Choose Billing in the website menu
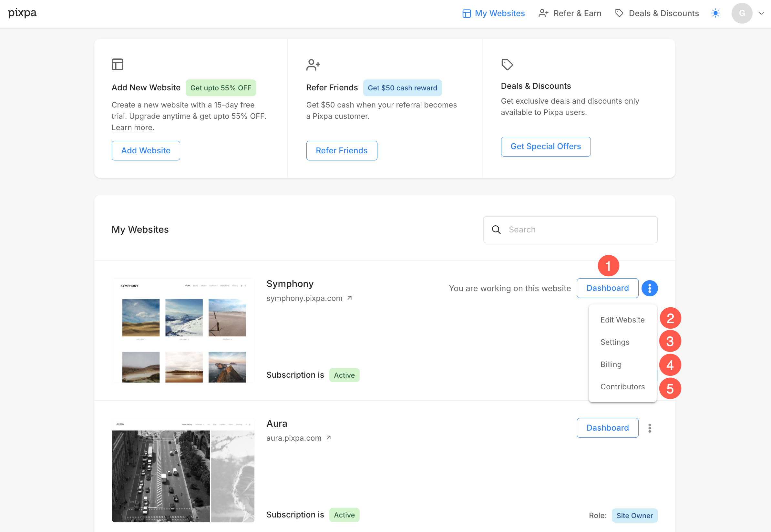Screen dimensions: 771x532 611,364
